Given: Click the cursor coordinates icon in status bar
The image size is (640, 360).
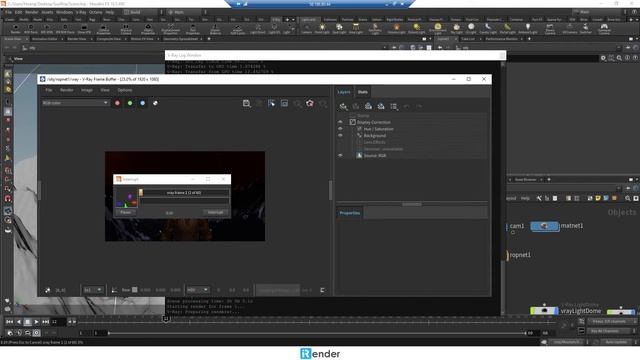Looking at the screenshot, I should 48,290.
